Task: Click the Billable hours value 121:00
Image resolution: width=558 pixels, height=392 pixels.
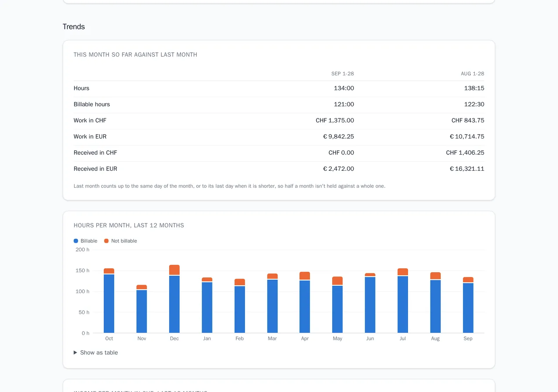Action: (344, 105)
